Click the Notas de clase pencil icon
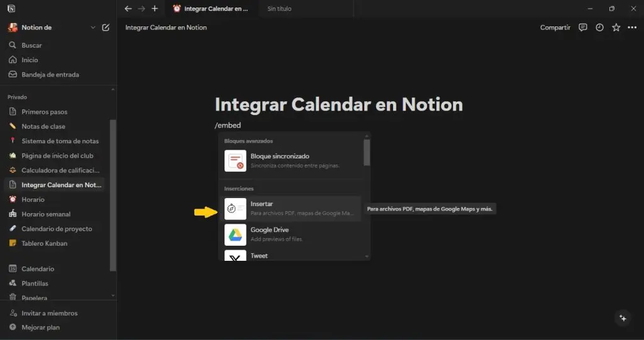This screenshot has width=644, height=340. [13, 126]
